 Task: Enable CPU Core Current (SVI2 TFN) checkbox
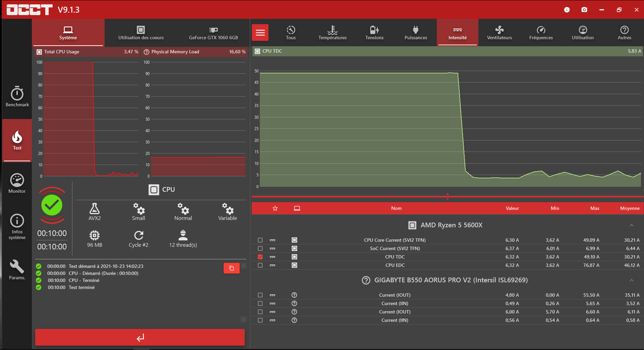pyautogui.click(x=260, y=240)
